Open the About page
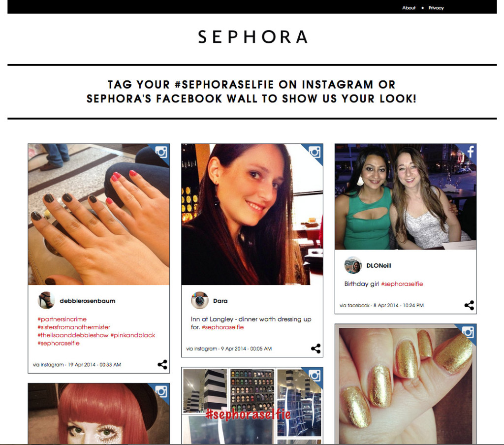 click(x=409, y=8)
